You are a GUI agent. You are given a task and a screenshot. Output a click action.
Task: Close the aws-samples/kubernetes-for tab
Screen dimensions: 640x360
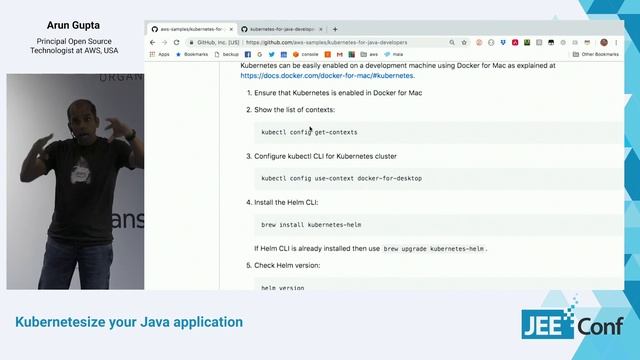(x=231, y=29)
